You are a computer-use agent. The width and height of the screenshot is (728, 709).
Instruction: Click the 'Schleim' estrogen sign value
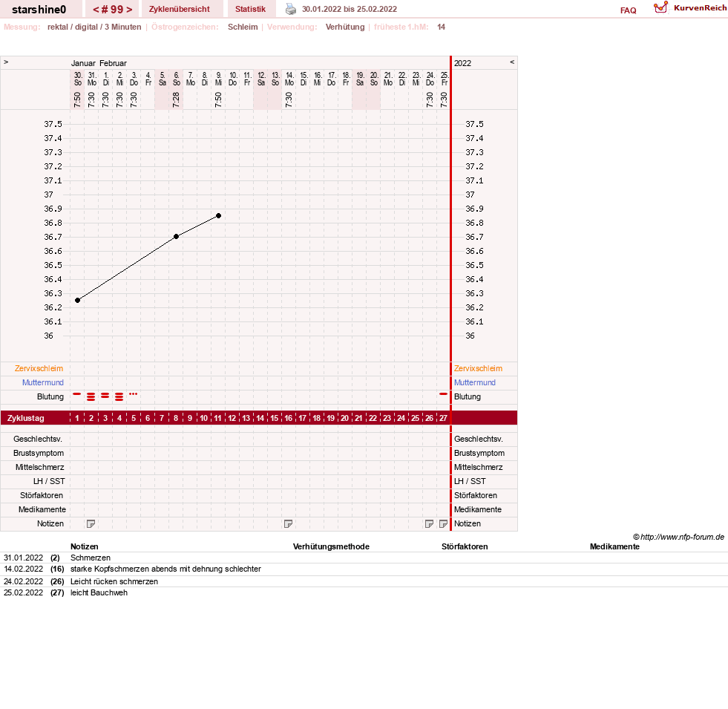(243, 27)
